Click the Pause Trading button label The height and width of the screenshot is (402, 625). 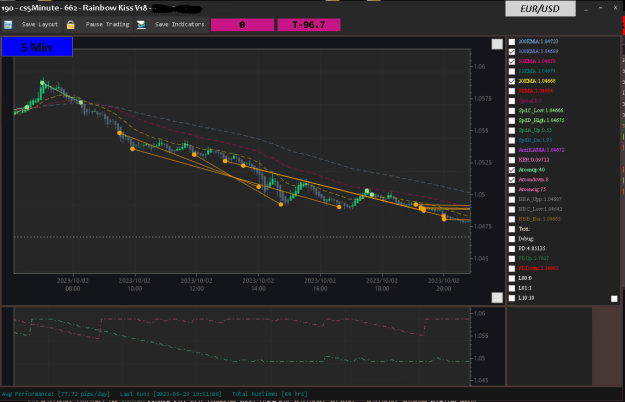(x=107, y=25)
